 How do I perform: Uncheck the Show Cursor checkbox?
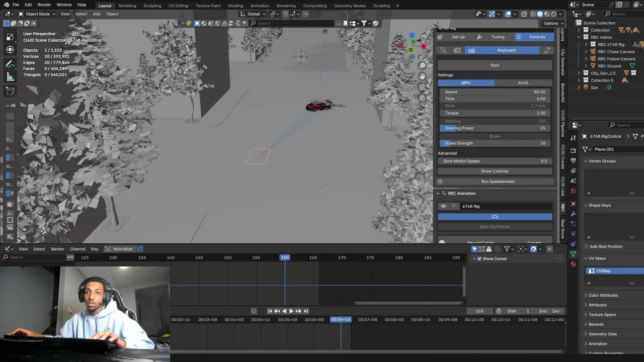(479, 259)
